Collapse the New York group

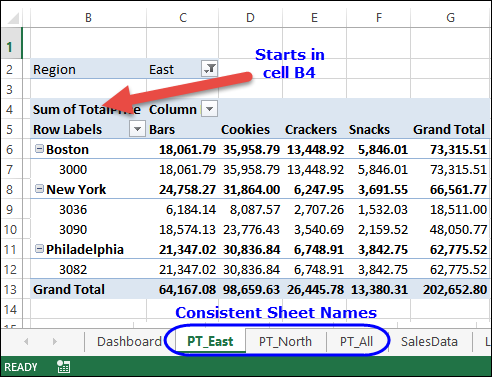click(39, 189)
